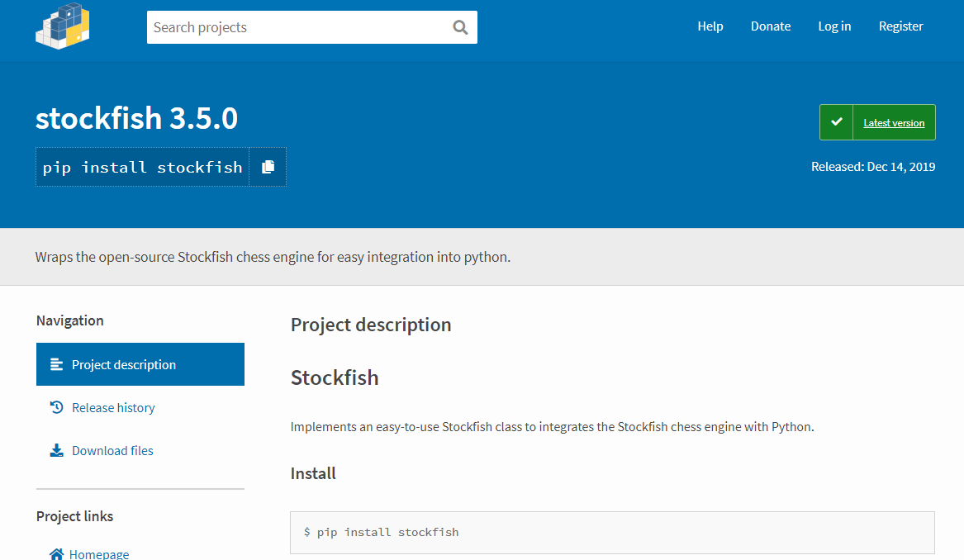Click the Release history clock icon
Viewport: 964px width, 560px height.
tap(56, 407)
